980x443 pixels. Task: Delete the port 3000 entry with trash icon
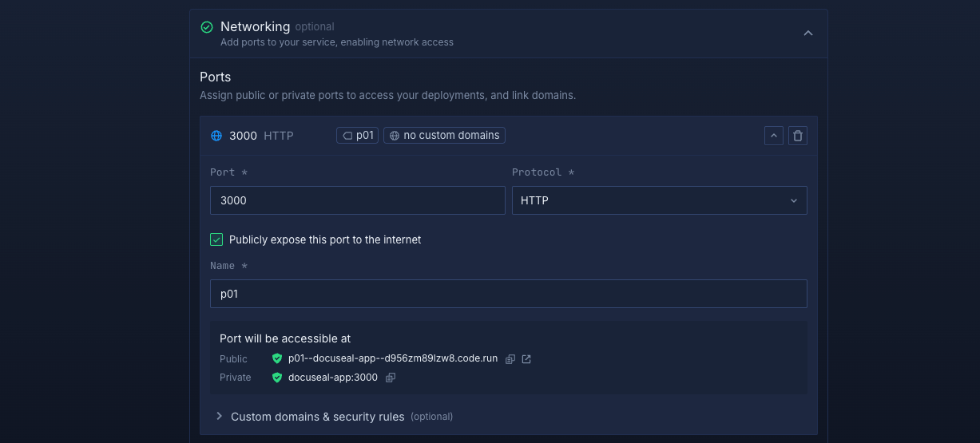797,136
